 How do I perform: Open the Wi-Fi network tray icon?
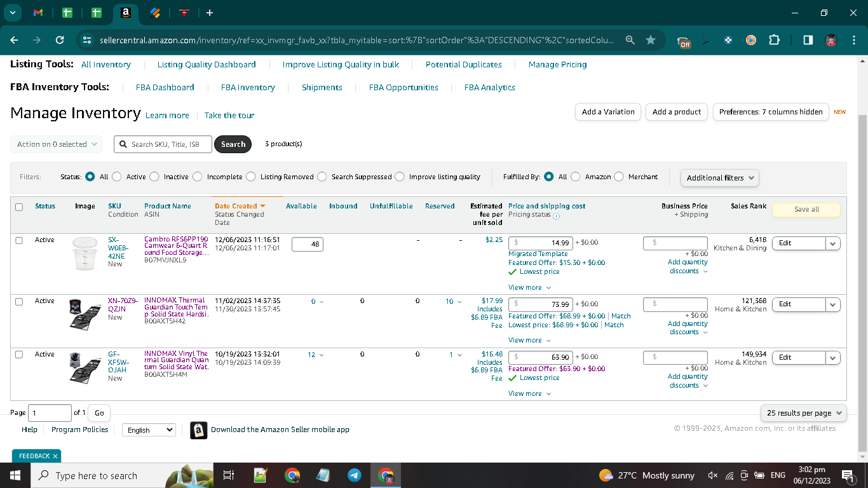coord(729,475)
